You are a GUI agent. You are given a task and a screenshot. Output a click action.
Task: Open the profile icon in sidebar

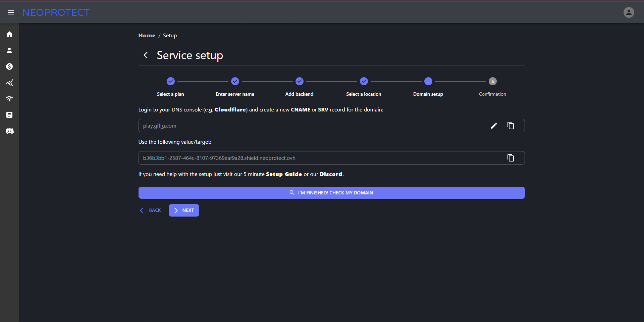pos(9,50)
